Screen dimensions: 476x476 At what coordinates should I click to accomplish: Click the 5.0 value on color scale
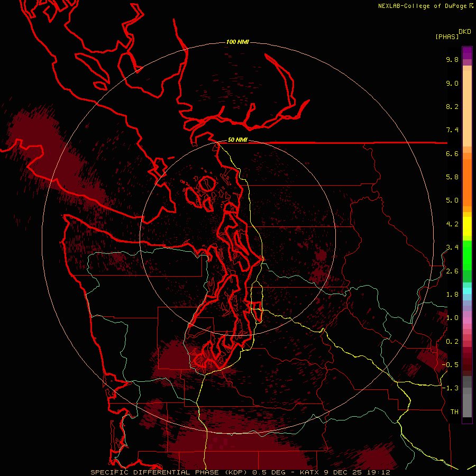click(452, 200)
